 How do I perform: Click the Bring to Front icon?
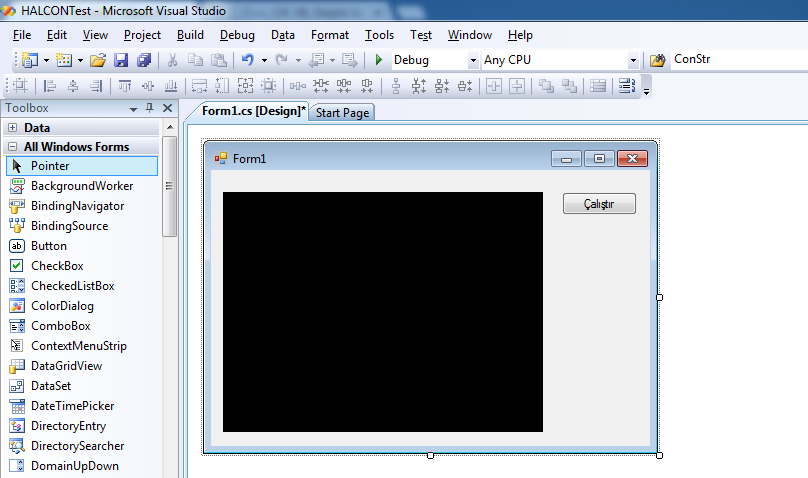(546, 86)
